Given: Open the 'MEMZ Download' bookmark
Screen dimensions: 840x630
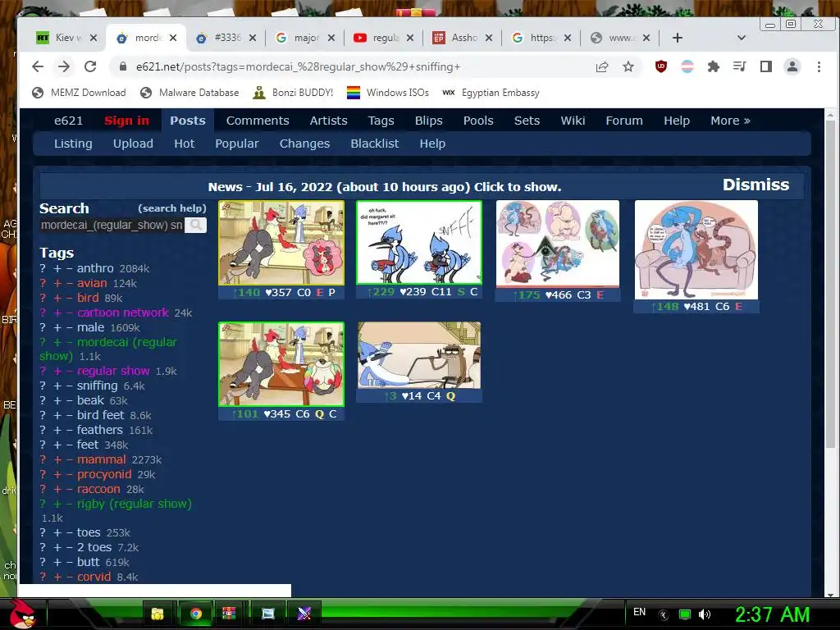Looking at the screenshot, I should 80,93.
